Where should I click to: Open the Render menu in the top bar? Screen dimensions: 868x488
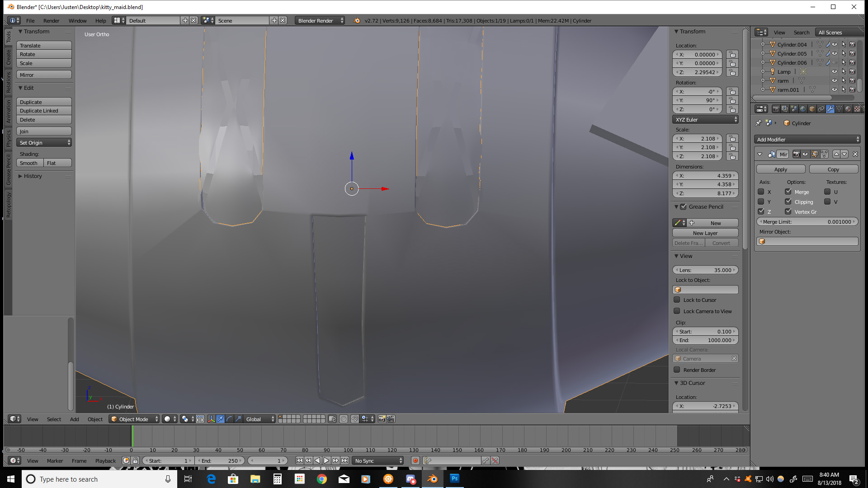(51, 20)
